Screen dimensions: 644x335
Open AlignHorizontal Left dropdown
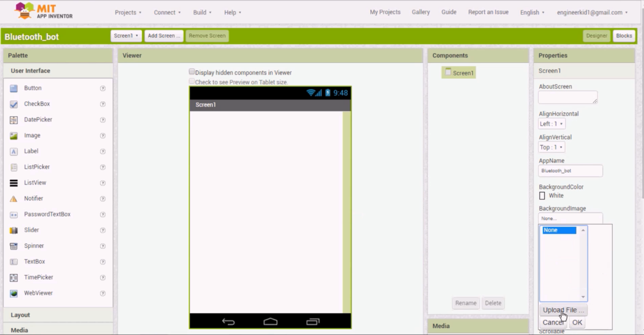point(552,124)
